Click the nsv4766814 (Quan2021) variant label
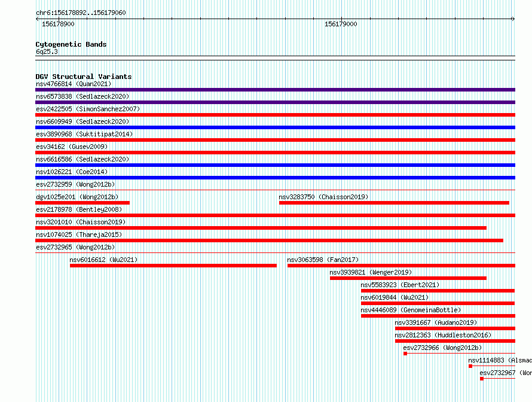The height and width of the screenshot is (402, 532). pos(74,84)
